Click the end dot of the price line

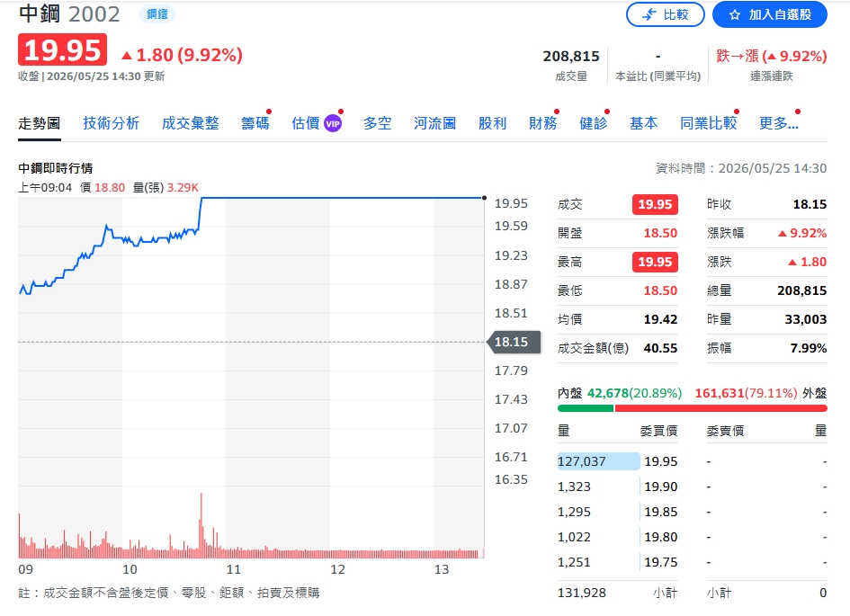click(x=484, y=198)
